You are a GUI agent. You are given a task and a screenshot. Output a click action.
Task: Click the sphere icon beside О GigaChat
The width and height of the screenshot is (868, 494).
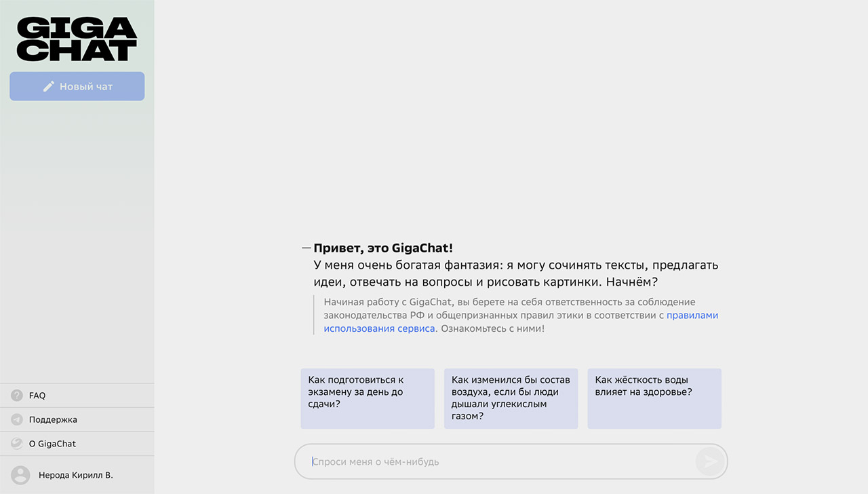(x=17, y=444)
